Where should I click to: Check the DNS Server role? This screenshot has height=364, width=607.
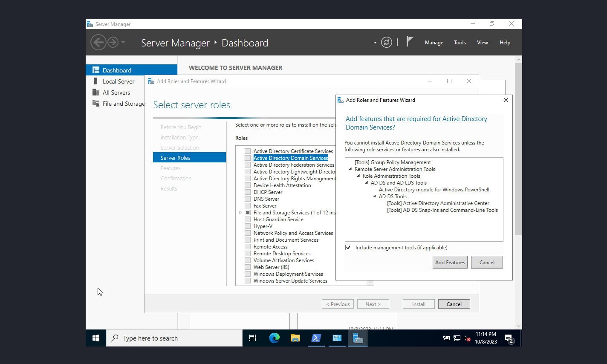248,199
